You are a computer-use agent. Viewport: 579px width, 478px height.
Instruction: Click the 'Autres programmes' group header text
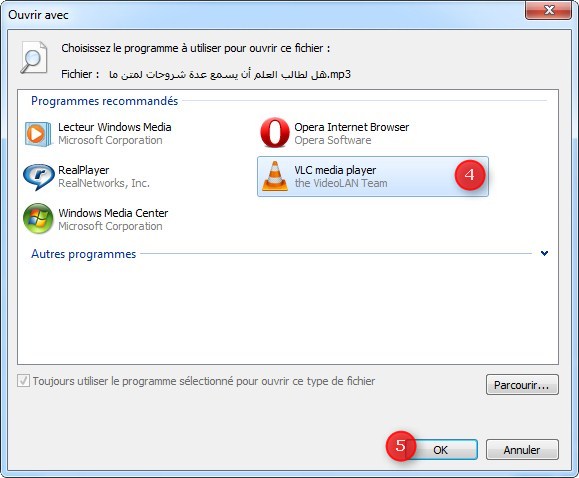(83, 254)
